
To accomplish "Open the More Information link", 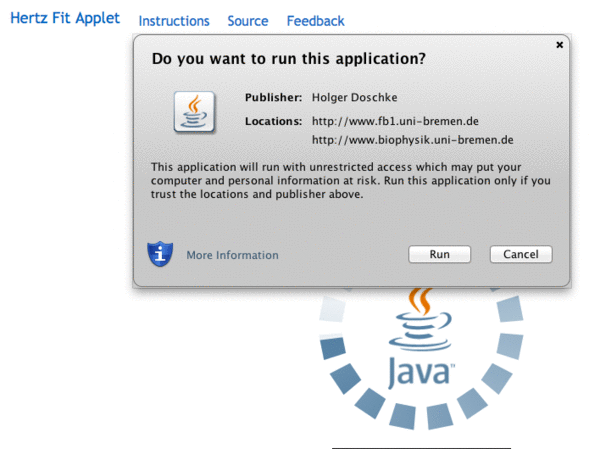I will click(x=232, y=255).
